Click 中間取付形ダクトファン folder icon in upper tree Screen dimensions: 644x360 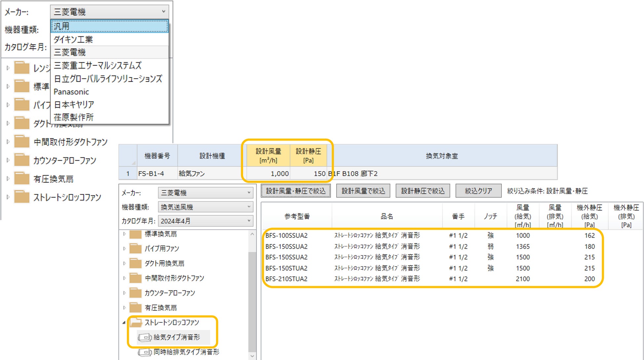pyautogui.click(x=22, y=142)
